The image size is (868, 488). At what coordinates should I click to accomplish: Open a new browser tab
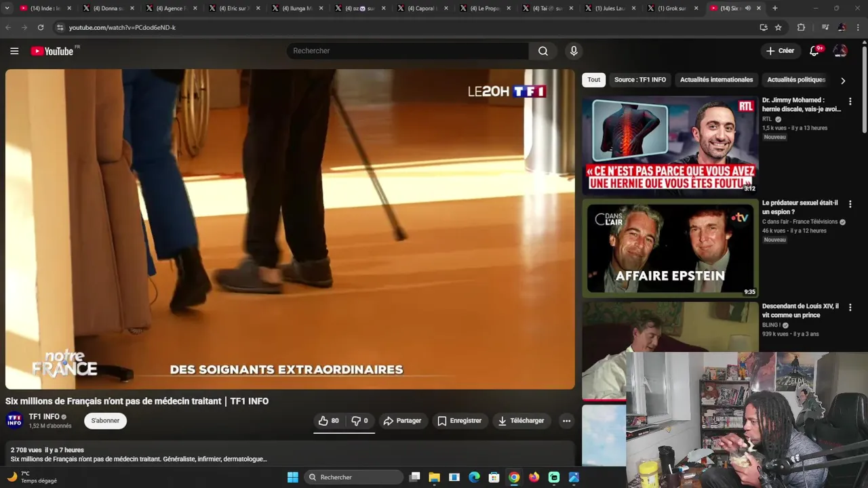point(775,8)
